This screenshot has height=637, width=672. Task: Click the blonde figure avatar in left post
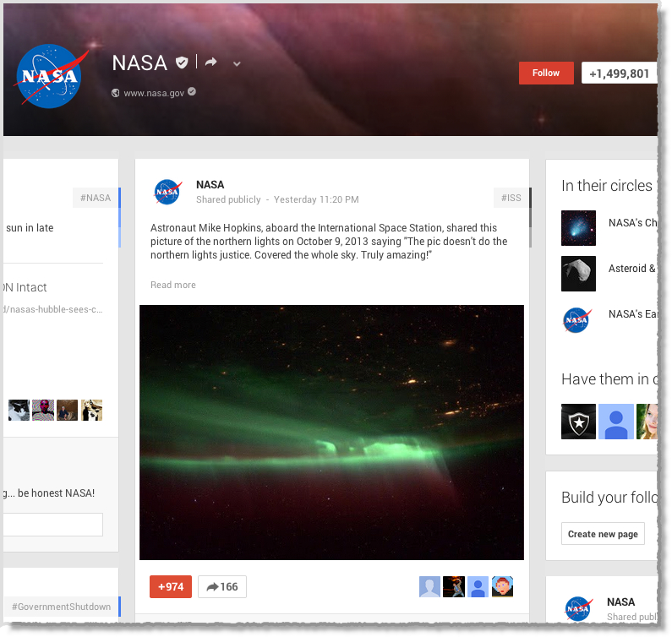pyautogui.click(x=92, y=410)
